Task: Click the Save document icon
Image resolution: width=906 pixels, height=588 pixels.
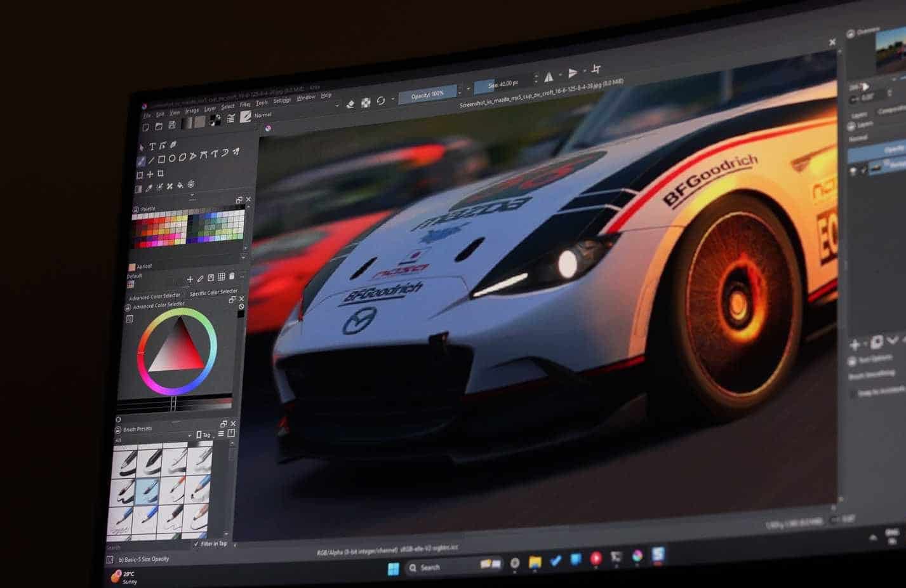Action: click(171, 125)
